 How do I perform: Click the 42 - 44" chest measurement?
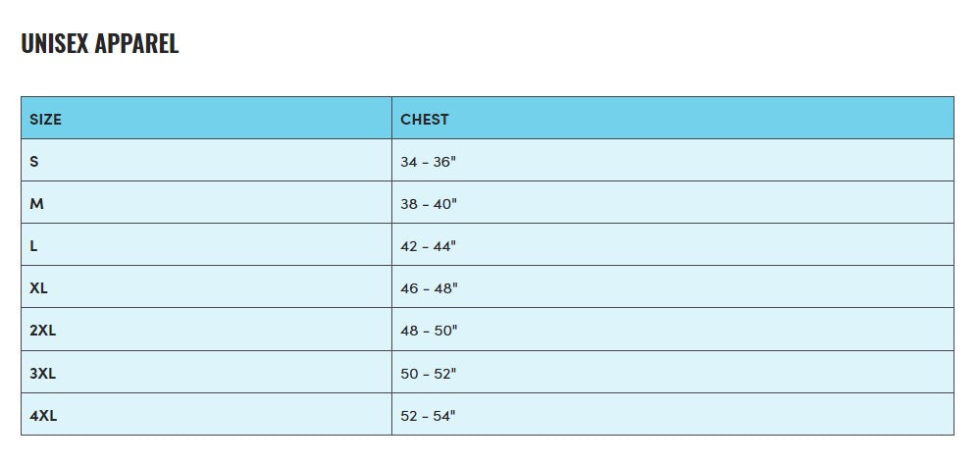[x=429, y=246]
